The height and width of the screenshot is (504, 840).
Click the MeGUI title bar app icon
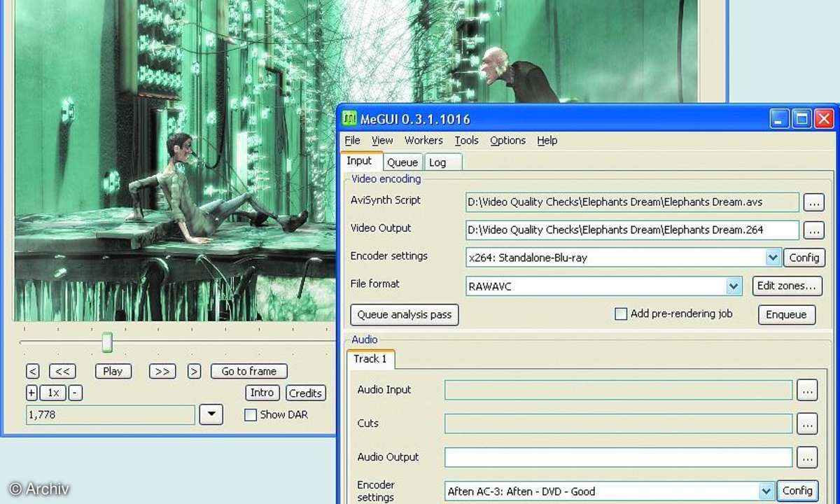(x=349, y=118)
